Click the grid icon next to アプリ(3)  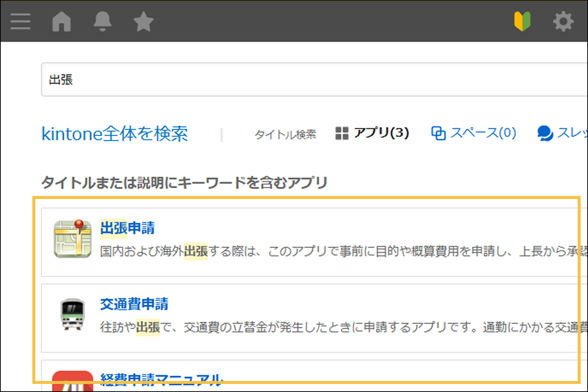click(343, 134)
